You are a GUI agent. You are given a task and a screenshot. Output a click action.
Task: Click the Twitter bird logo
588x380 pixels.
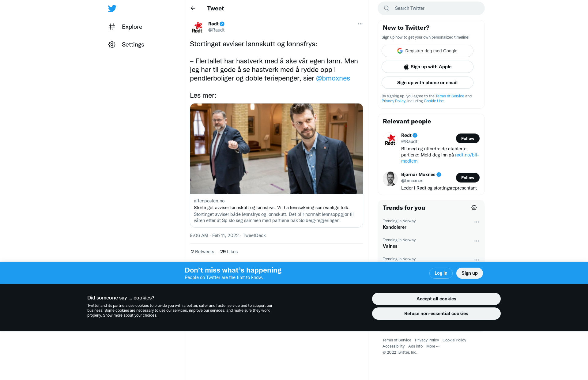click(x=112, y=9)
